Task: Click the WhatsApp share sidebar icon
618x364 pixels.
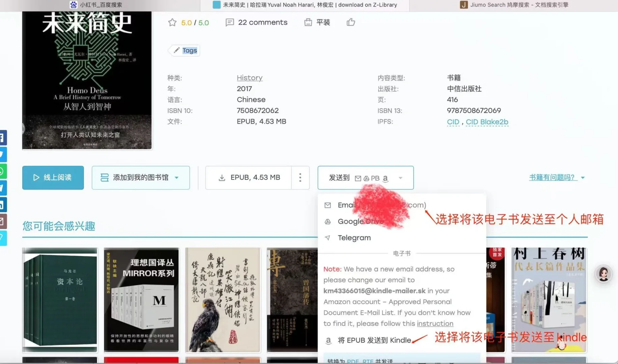Action: pos(3,171)
